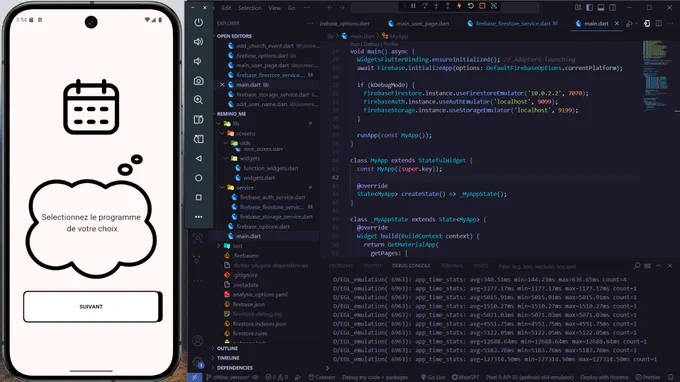This screenshot has height=382, width=680.
Task: Open the run or debug dropdown arrow
Action: [x=636, y=24]
